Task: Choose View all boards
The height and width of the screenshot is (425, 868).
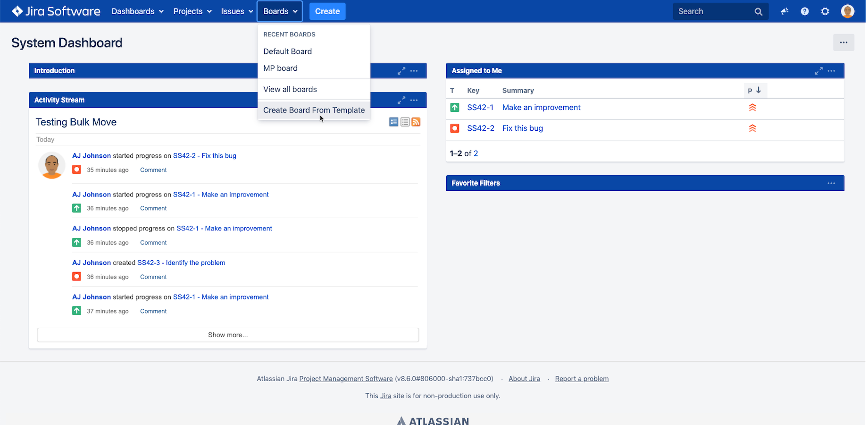Action: coord(314,89)
